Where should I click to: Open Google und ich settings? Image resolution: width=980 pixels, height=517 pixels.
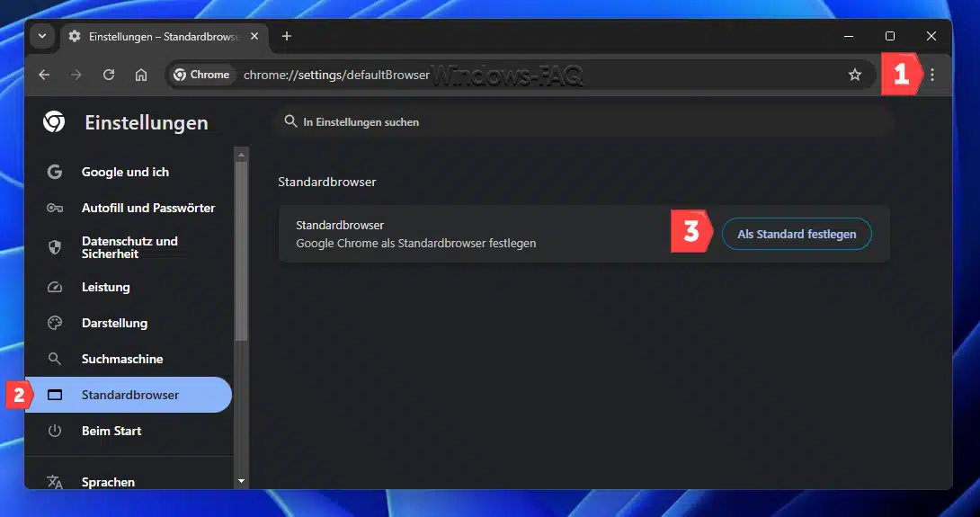[125, 172]
